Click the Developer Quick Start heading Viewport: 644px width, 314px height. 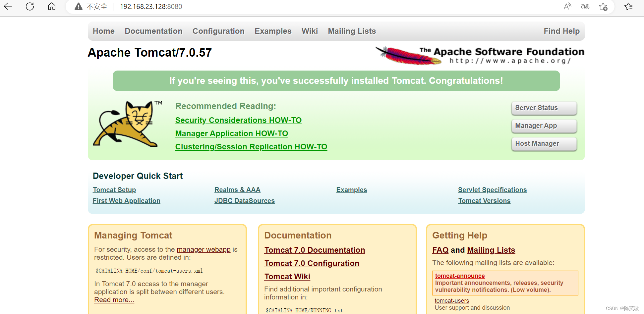[138, 176]
